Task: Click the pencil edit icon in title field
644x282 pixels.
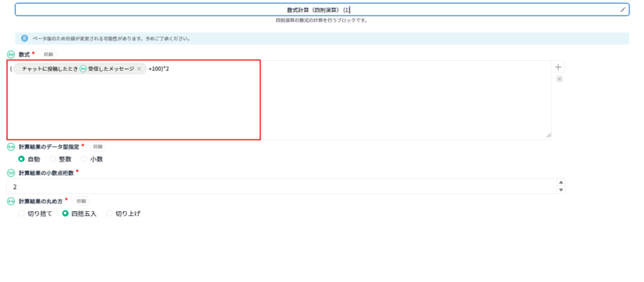Action: [623, 9]
